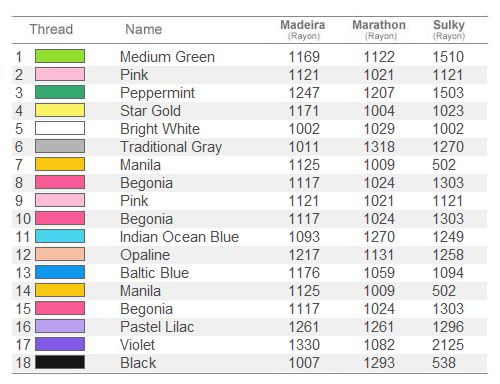Click the Black thread swatch

coord(60,362)
